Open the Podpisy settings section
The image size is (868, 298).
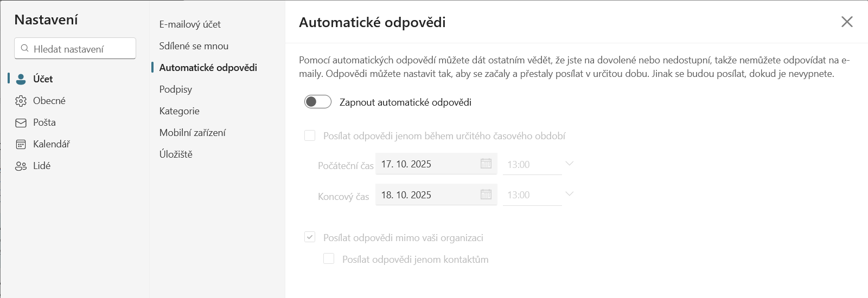click(175, 89)
